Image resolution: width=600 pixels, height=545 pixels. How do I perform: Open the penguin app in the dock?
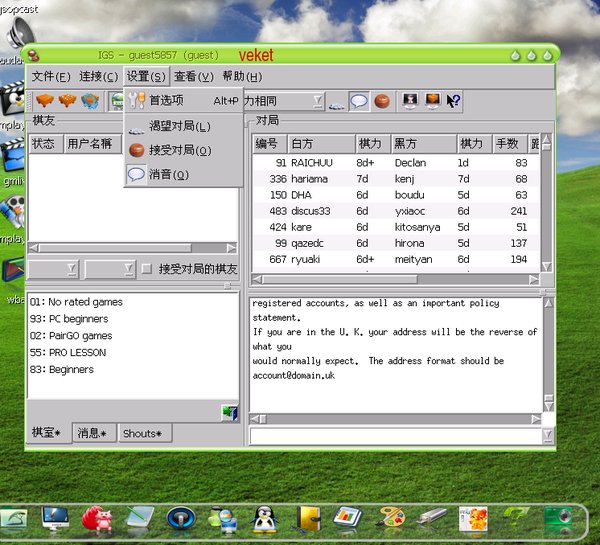tap(264, 518)
